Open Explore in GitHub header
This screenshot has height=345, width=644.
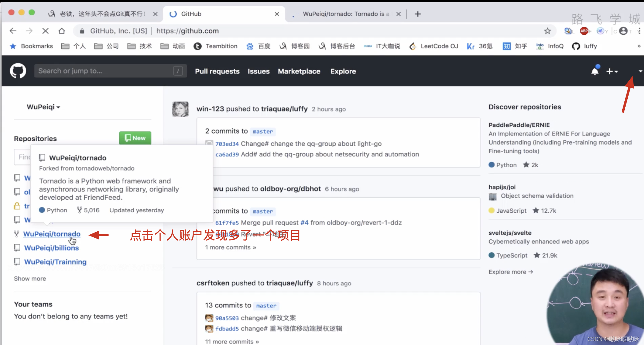coord(343,71)
